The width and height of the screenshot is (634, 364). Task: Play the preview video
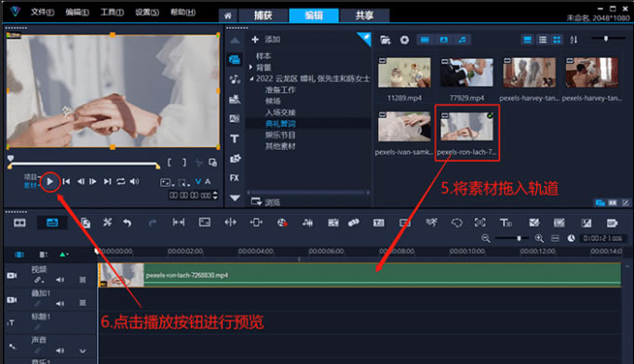point(49,182)
